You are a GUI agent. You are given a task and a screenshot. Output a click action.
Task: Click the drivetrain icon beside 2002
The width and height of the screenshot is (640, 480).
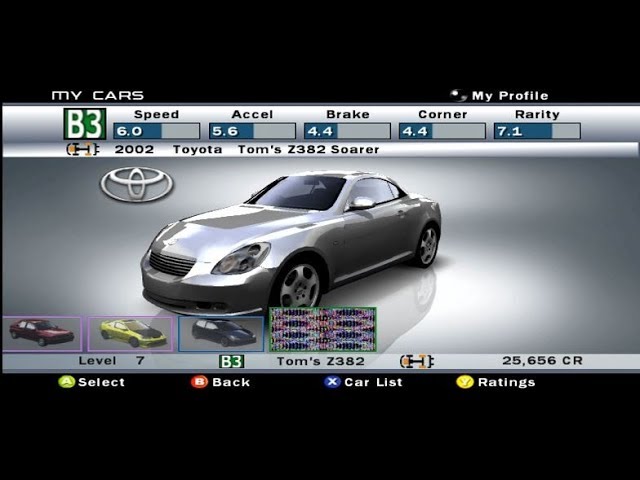pyautogui.click(x=83, y=149)
